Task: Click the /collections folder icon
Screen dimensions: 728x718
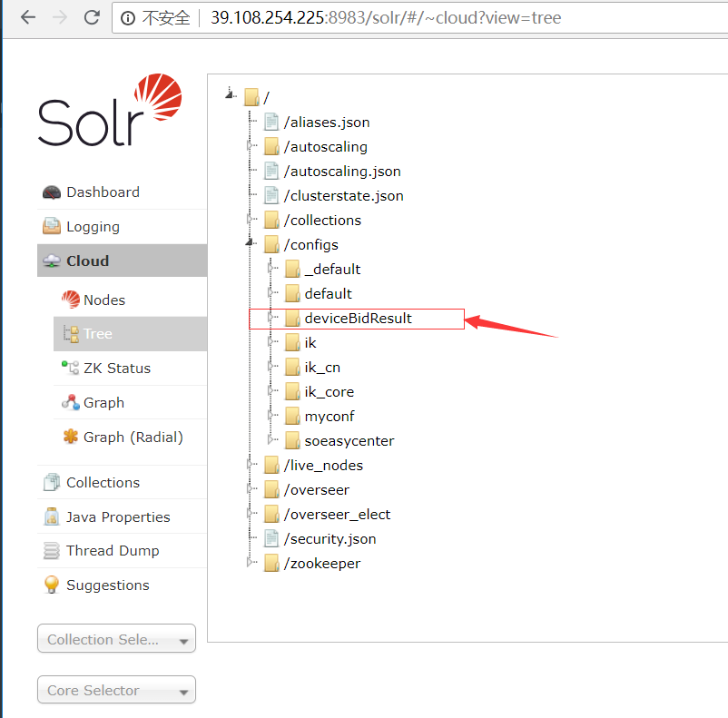Action: 271,220
